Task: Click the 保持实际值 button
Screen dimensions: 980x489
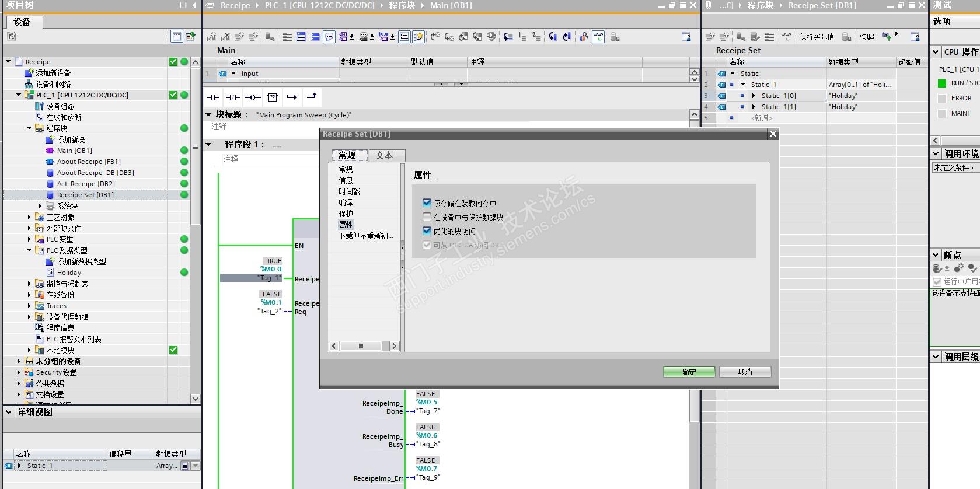Action: pyautogui.click(x=817, y=37)
